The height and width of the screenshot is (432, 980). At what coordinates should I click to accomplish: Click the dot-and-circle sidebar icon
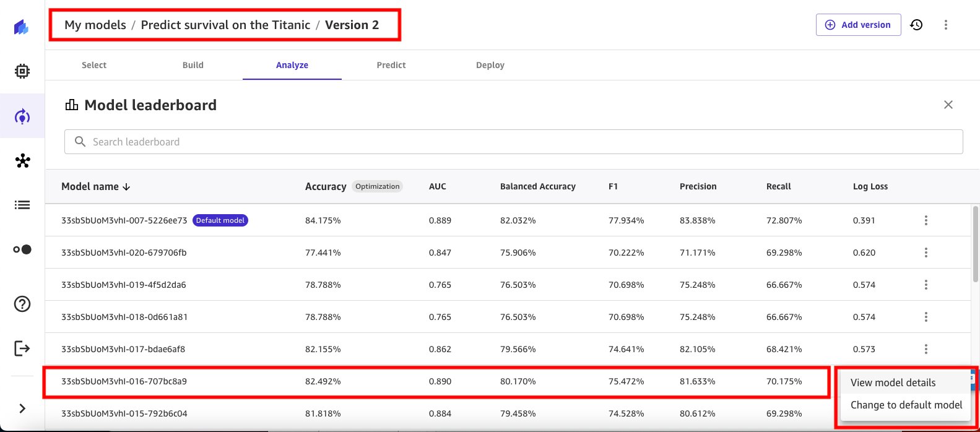[22, 249]
